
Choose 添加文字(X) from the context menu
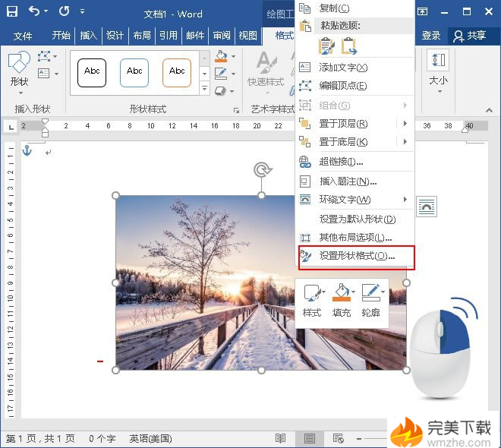[354, 68]
